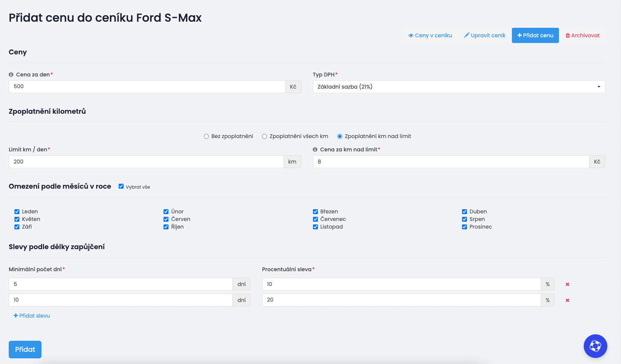The image size is (621, 364).
Task: Click the info icon beside Cena za km nad limit
Action: point(315,149)
